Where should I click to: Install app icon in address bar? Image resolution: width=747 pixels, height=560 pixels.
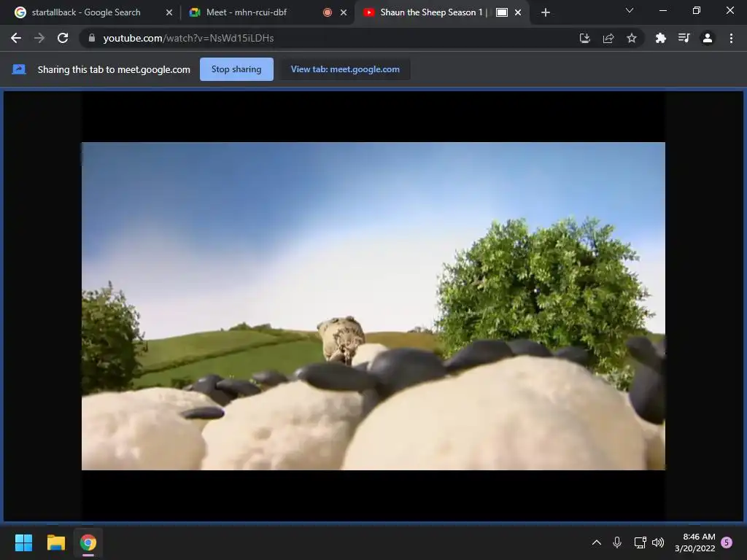pyautogui.click(x=584, y=38)
